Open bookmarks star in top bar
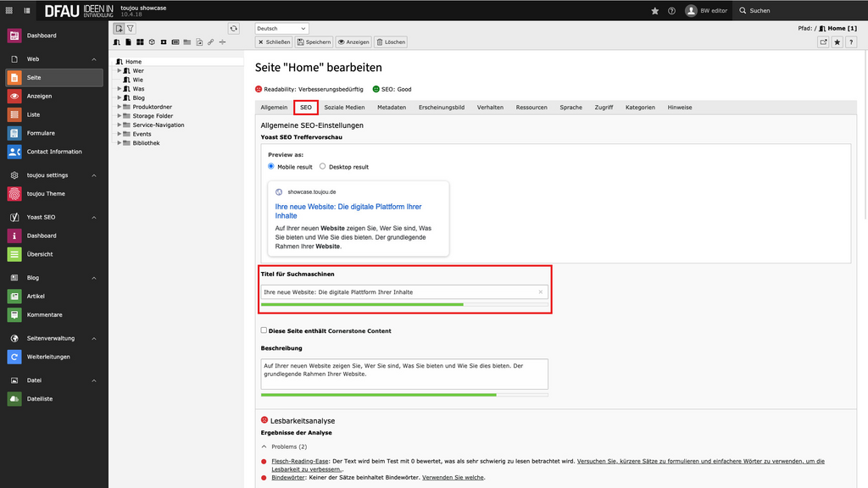Image resolution: width=868 pixels, height=488 pixels. click(x=654, y=11)
